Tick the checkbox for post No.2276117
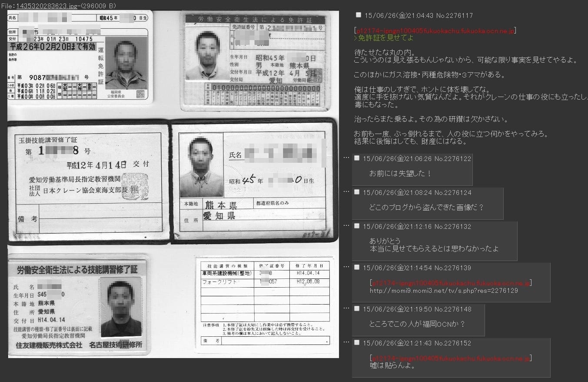This screenshot has width=588, height=382. tap(359, 15)
